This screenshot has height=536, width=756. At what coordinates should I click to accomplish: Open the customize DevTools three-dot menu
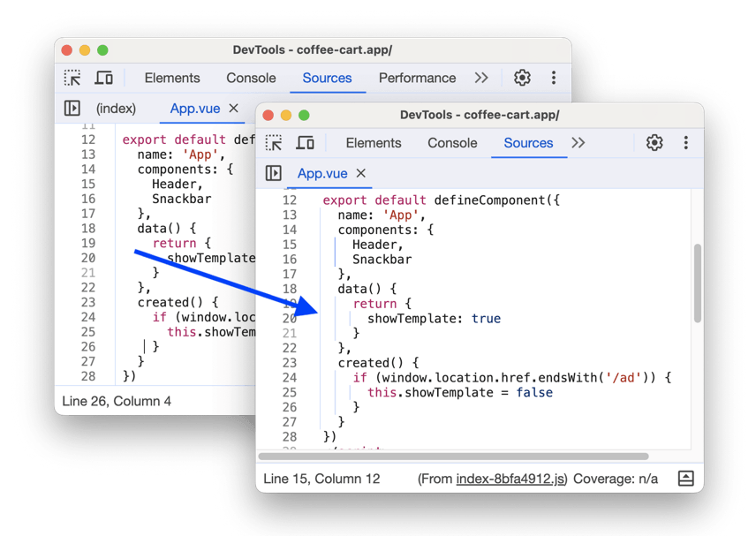685,142
